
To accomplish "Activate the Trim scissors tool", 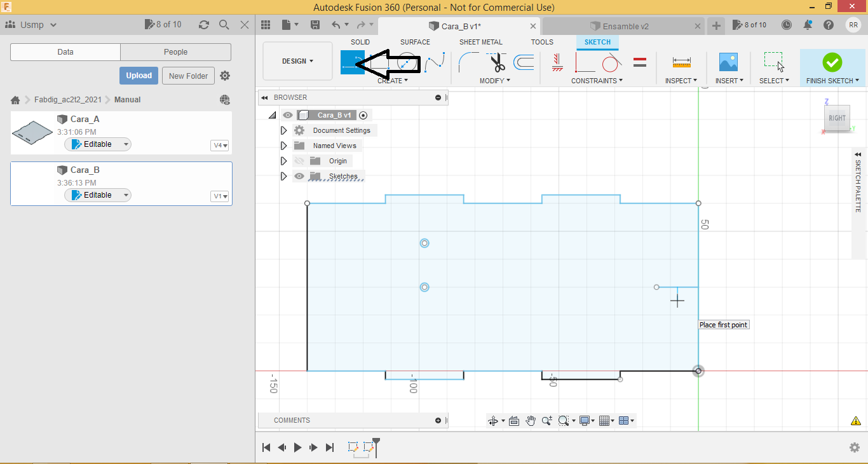I will [x=497, y=62].
